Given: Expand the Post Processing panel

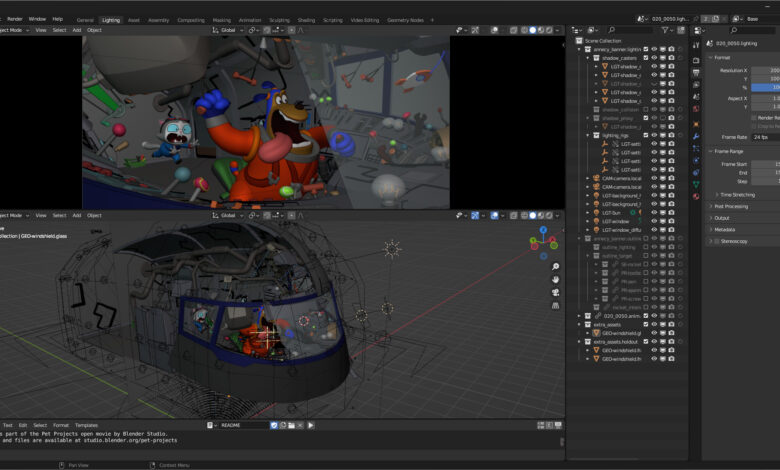Looking at the screenshot, I should tap(729, 206).
